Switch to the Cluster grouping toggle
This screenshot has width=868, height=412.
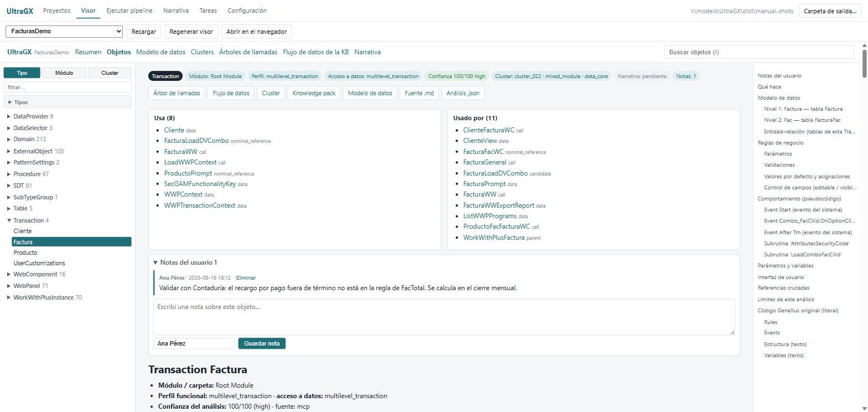(110, 73)
